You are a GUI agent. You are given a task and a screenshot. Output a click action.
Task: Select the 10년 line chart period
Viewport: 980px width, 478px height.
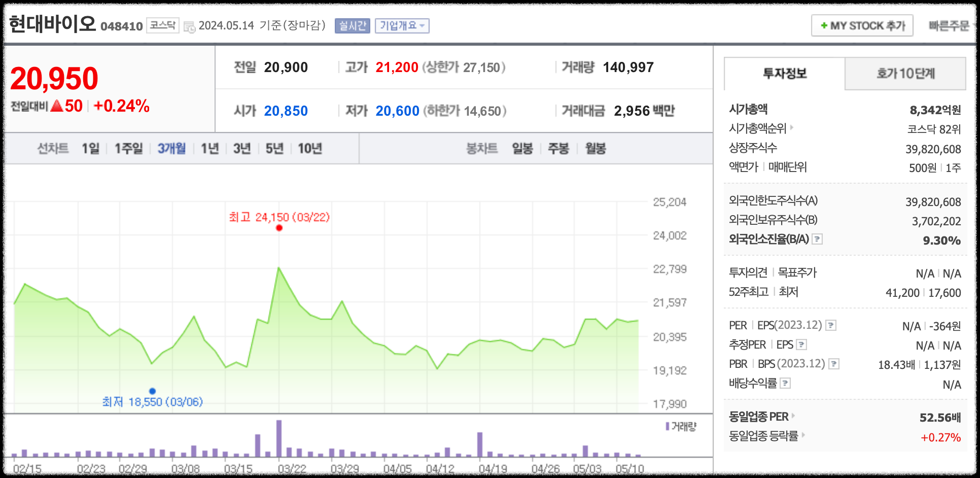310,149
